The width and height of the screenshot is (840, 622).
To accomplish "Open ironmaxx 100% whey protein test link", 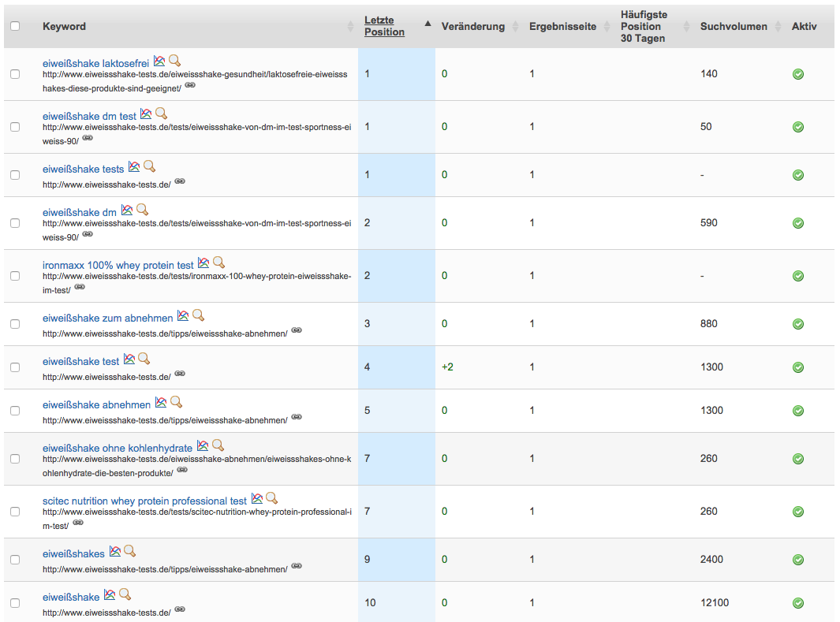I will (x=118, y=265).
